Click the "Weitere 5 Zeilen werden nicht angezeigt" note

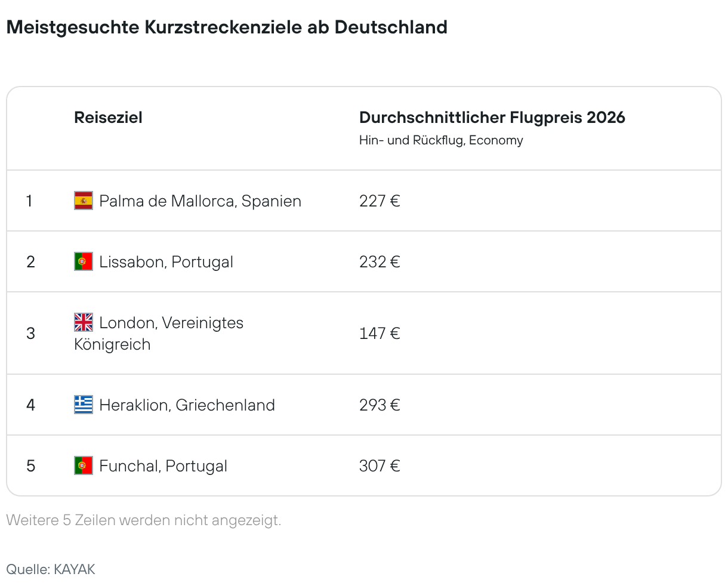coord(143,520)
